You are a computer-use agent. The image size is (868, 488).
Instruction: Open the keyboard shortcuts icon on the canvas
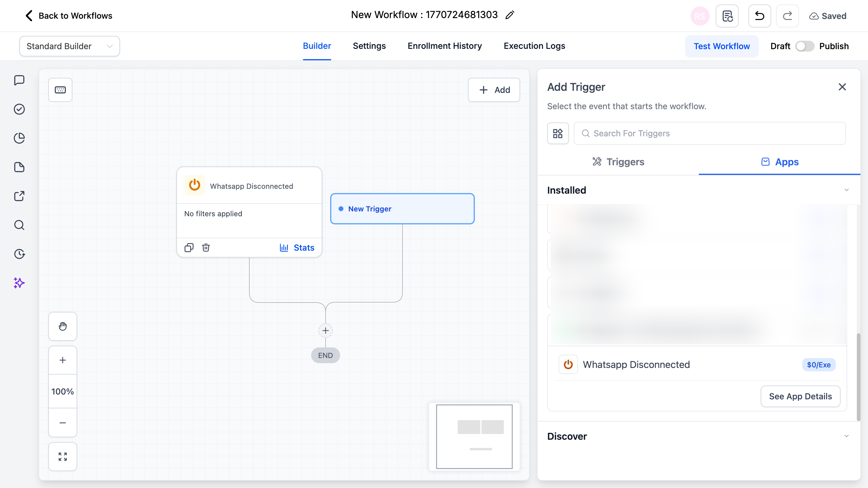click(60, 90)
